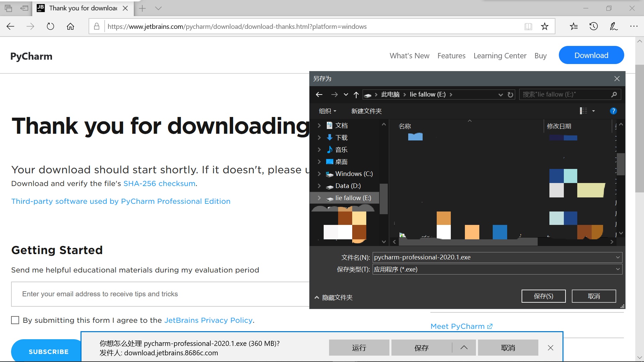Click the browser refresh icon
The height and width of the screenshot is (362, 644).
coord(50,26)
